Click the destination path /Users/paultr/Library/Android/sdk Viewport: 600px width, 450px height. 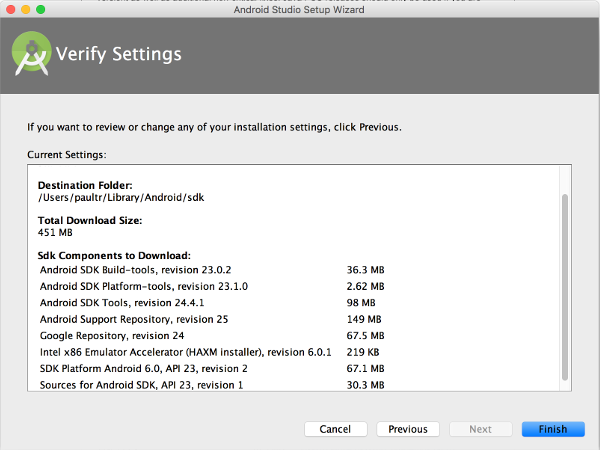pyautogui.click(x=121, y=197)
